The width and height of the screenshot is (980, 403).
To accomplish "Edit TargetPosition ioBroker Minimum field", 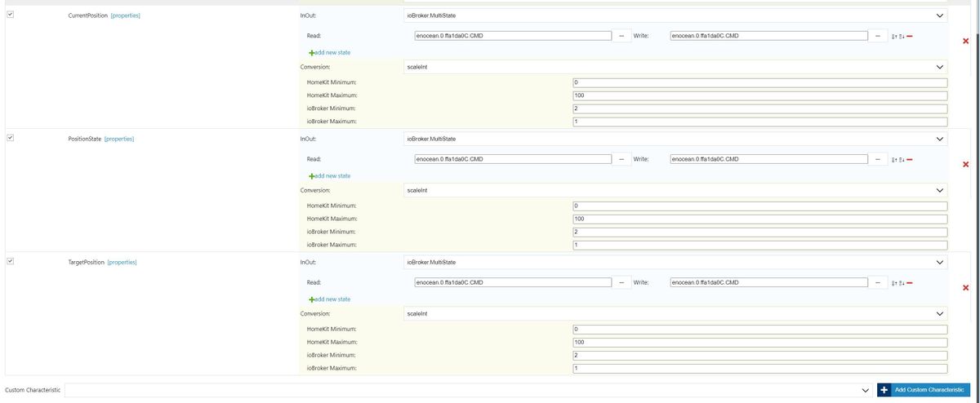I will pos(760,355).
